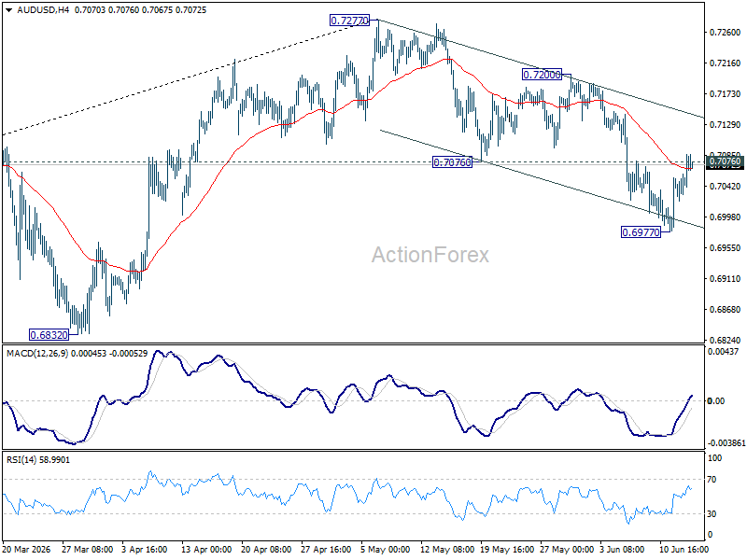
Task: Click the 13 Apr 00:00 time label
Action: [x=206, y=550]
